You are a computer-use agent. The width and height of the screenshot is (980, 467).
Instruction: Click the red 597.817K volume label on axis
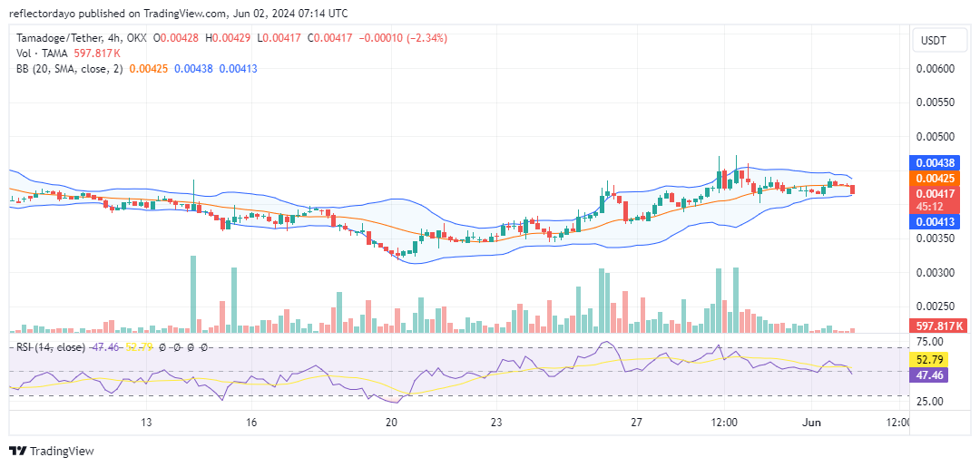tap(938, 326)
